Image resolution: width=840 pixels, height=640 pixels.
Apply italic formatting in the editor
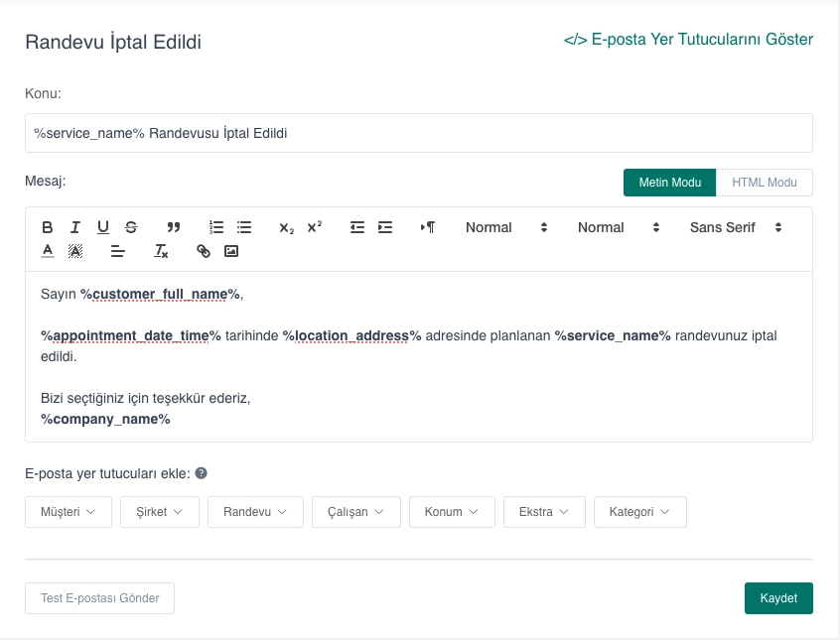point(74,227)
